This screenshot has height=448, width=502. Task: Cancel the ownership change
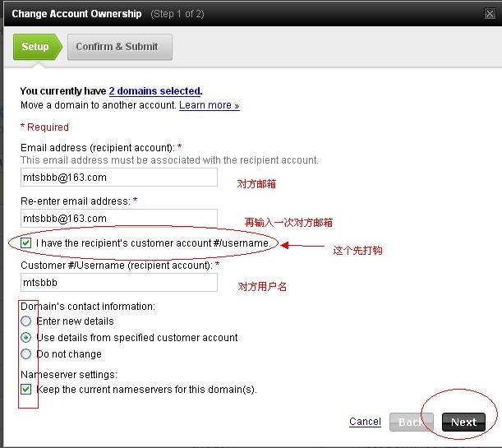pos(365,422)
